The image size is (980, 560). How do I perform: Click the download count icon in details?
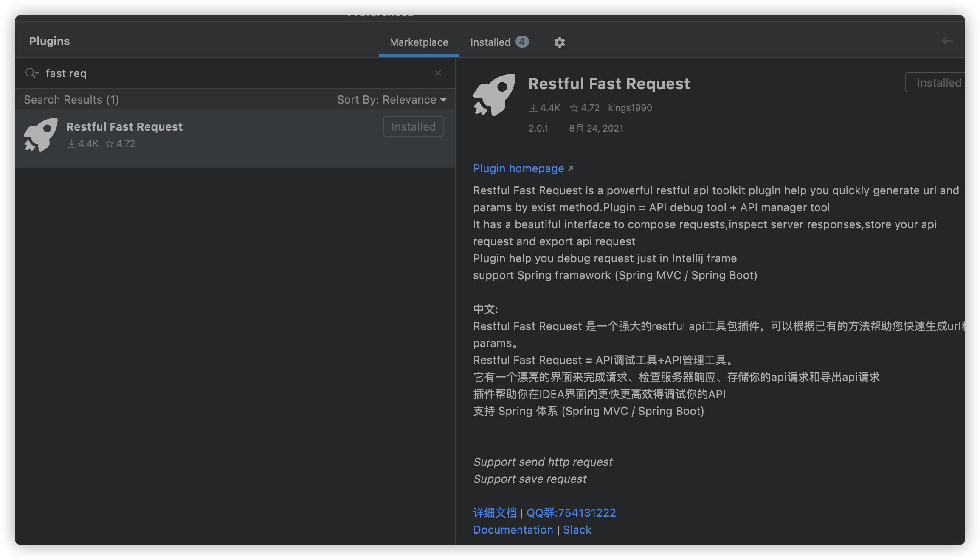(x=533, y=108)
